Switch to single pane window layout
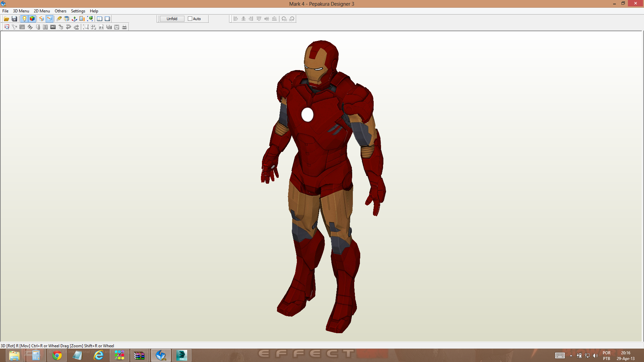The image size is (644, 362). pos(107,19)
